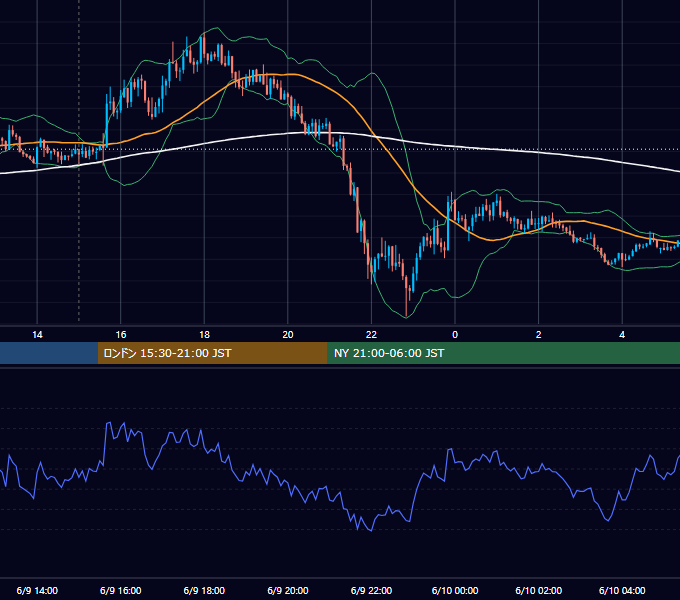Click the 6/10 00:00 date label

point(455,590)
